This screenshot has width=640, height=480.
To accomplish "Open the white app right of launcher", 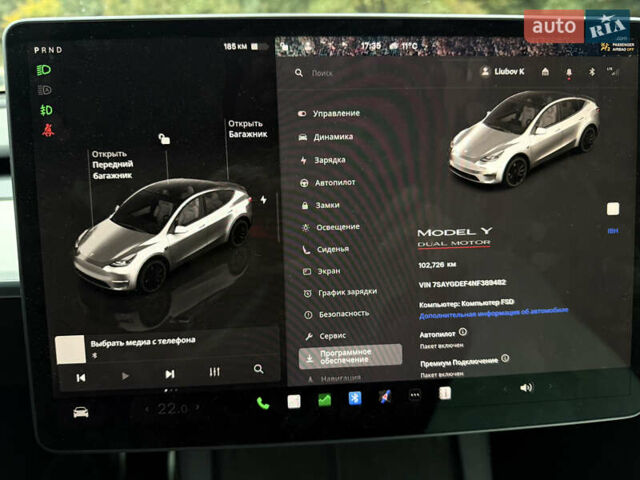I will (445, 393).
